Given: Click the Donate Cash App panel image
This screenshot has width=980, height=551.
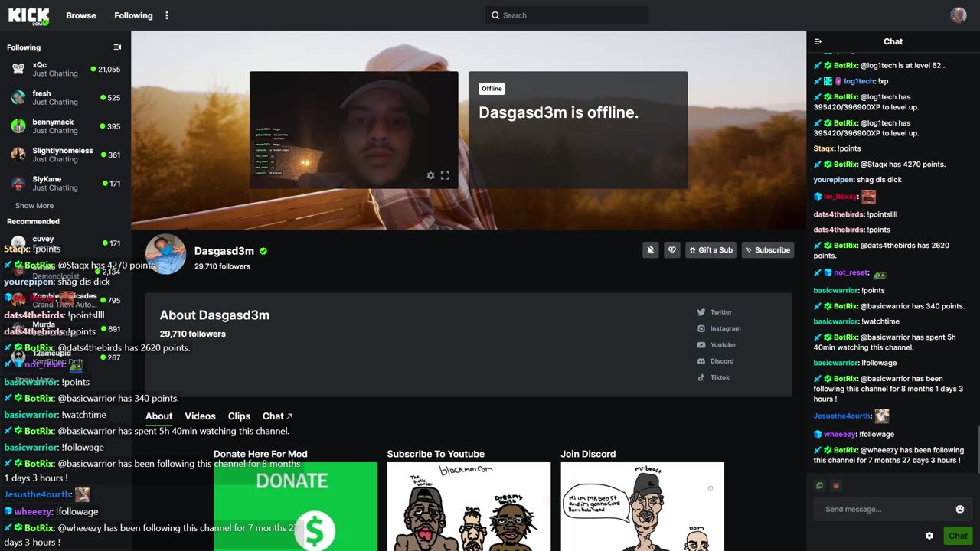Looking at the screenshot, I should pos(296,507).
